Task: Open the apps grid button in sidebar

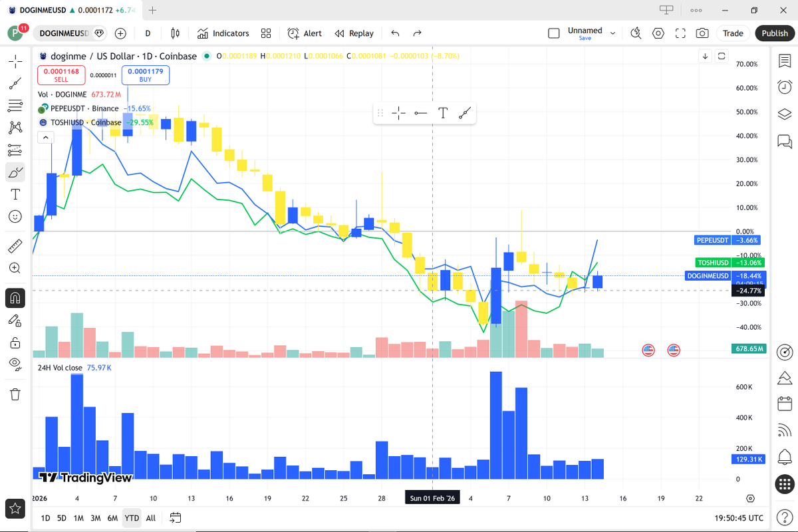Action: pos(785,485)
